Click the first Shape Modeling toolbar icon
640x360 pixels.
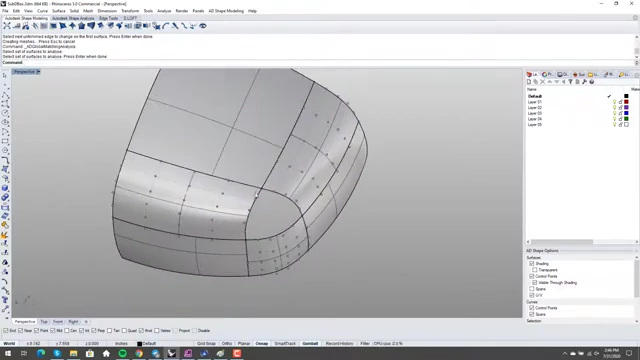pyautogui.click(x=7, y=26)
